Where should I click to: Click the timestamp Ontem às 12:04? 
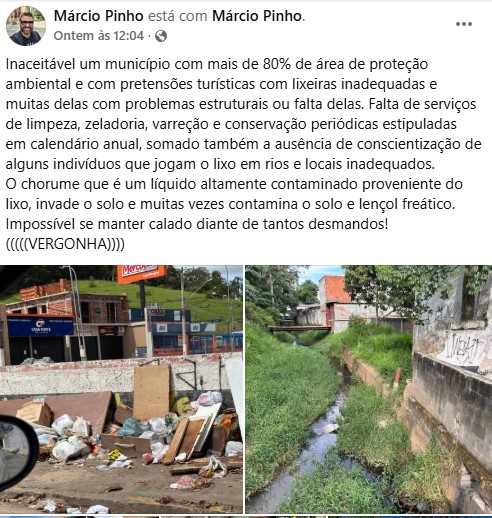click(x=99, y=36)
